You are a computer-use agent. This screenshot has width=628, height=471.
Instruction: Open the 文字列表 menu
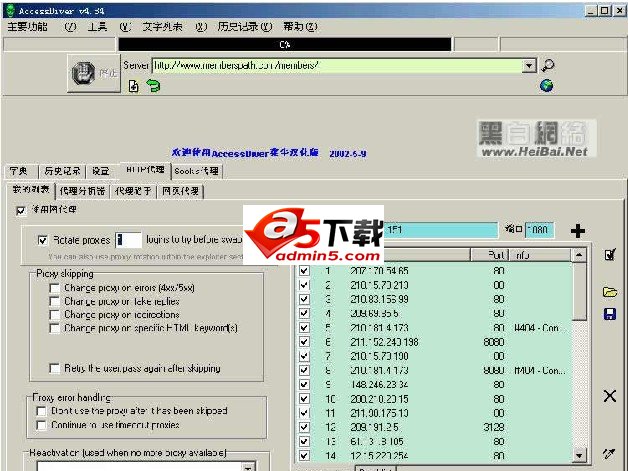click(162, 27)
